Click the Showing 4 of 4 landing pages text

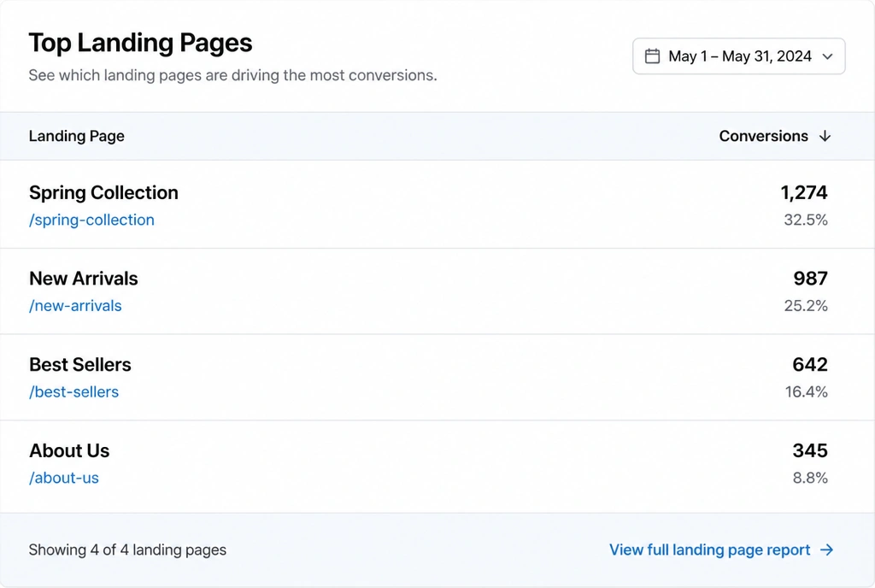tap(127, 550)
